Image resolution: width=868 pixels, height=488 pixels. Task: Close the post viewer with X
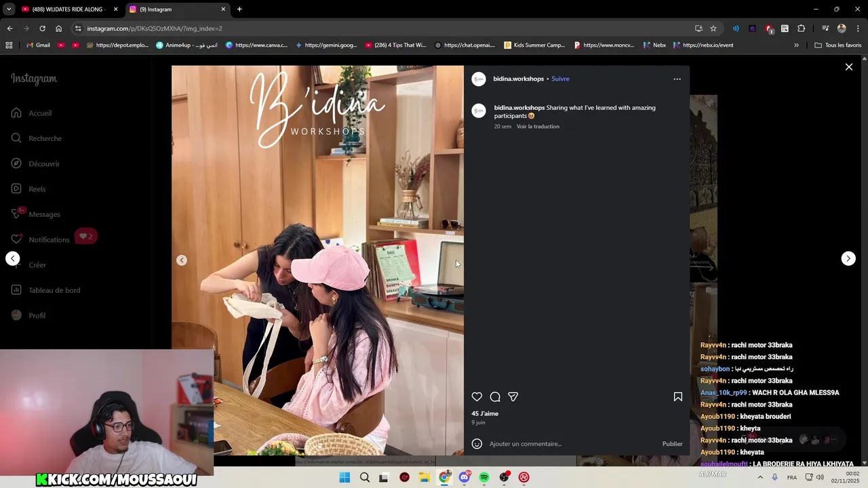[849, 67]
